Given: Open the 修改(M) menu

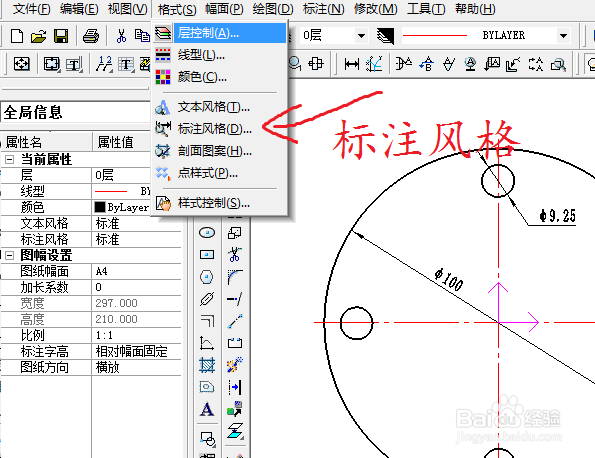Looking at the screenshot, I should coord(375,9).
